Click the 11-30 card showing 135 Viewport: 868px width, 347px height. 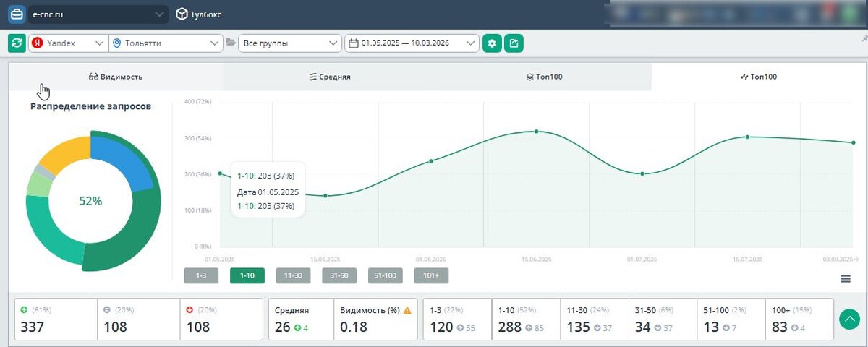(x=595, y=319)
